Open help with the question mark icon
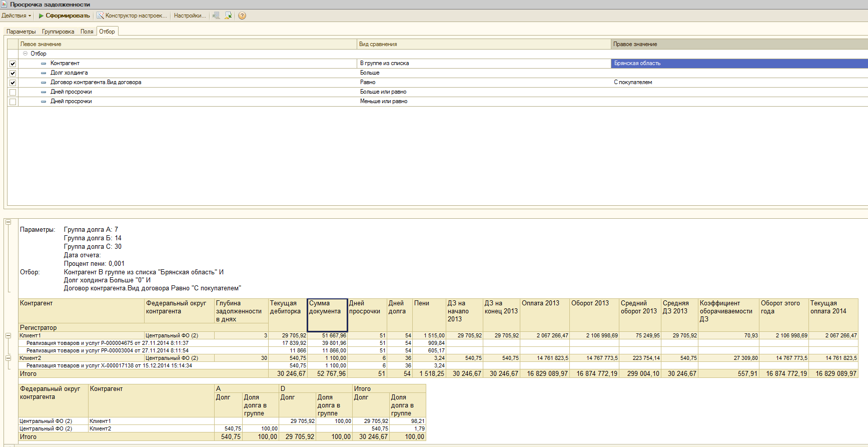 tap(242, 16)
